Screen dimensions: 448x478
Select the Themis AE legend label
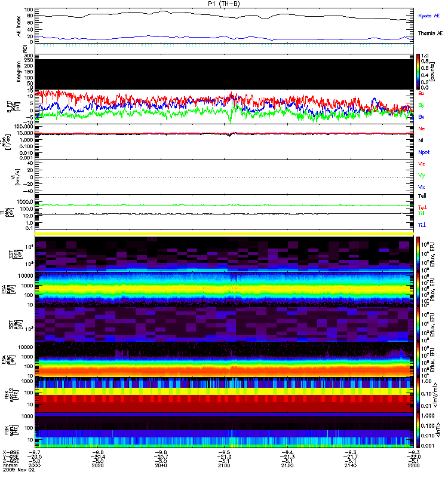430,33
